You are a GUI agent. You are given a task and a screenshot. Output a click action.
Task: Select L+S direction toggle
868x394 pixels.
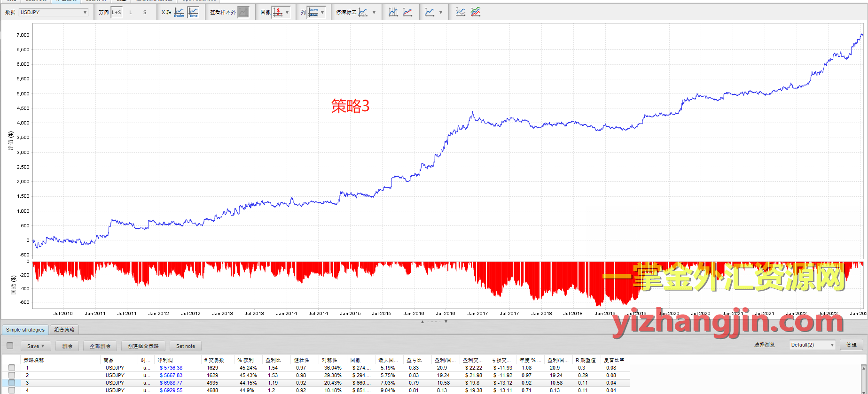click(117, 12)
